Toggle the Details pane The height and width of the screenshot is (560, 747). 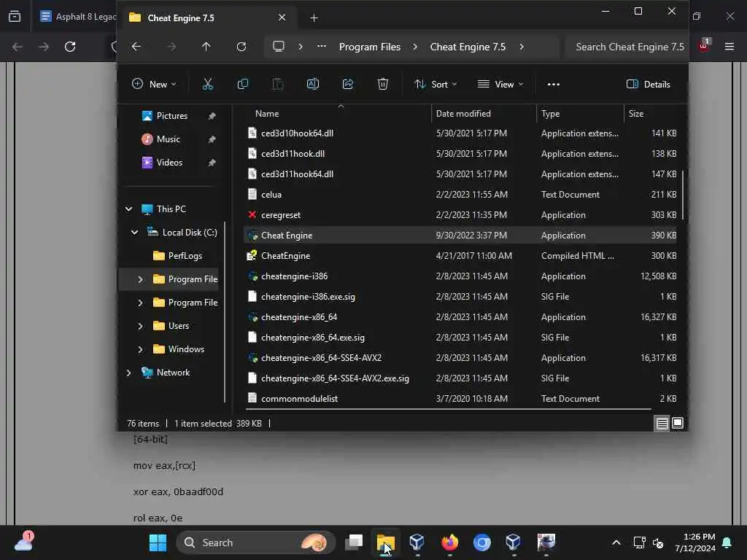coord(649,85)
